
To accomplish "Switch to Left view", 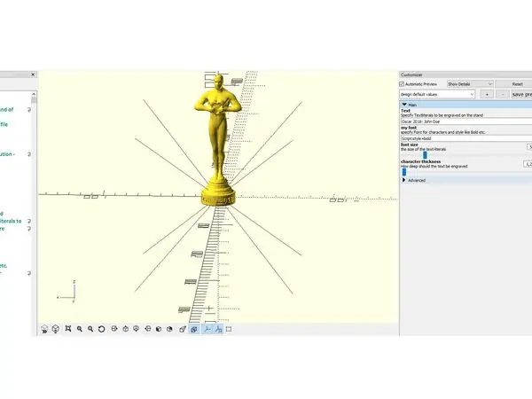I will (147, 329).
